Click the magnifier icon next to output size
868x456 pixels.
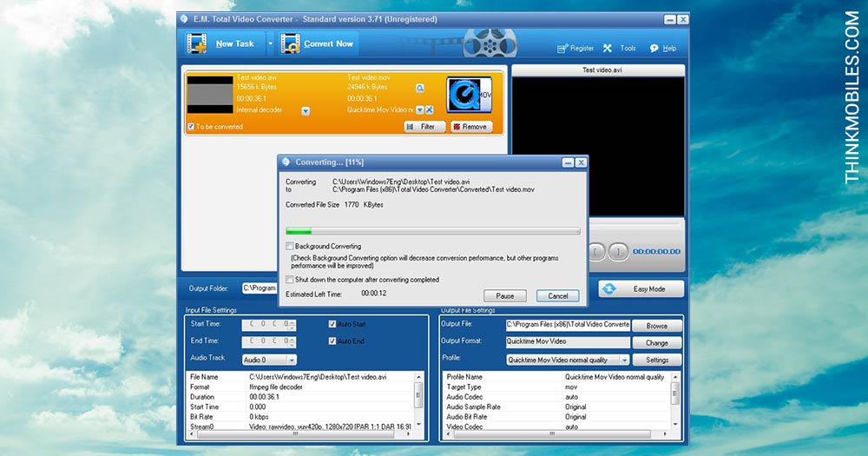[x=420, y=88]
